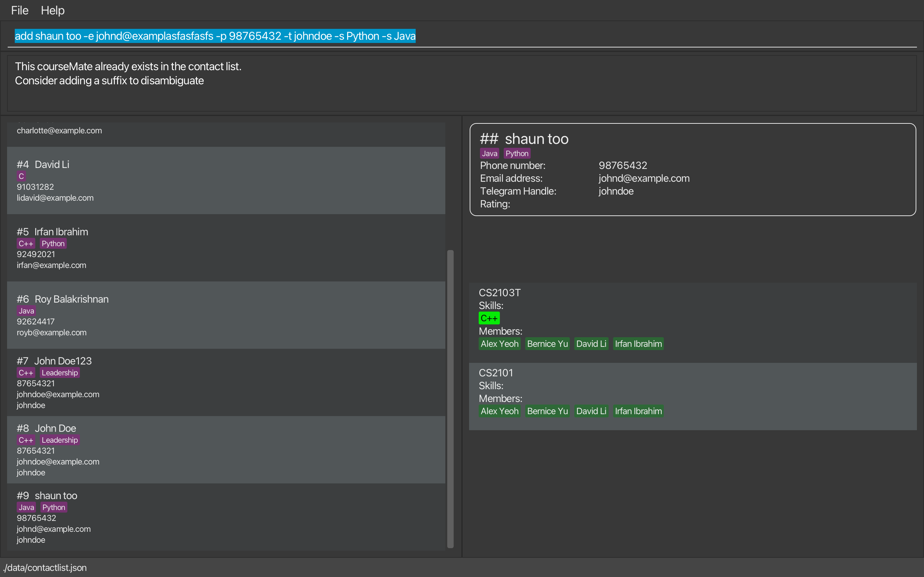Click Bernice Yu member tag in CS2103T

pyautogui.click(x=547, y=344)
